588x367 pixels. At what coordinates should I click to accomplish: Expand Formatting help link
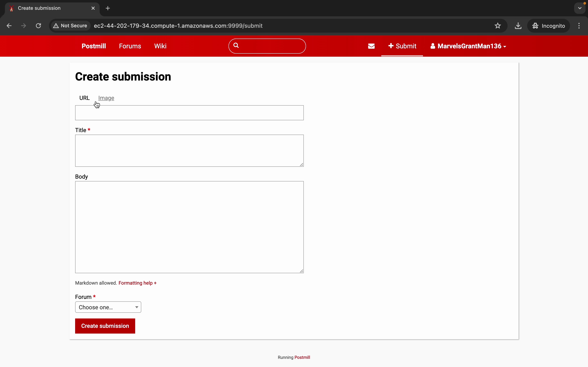point(138,283)
